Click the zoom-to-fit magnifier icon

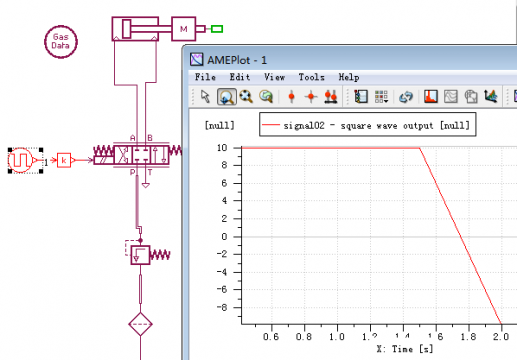pyautogui.click(x=246, y=97)
